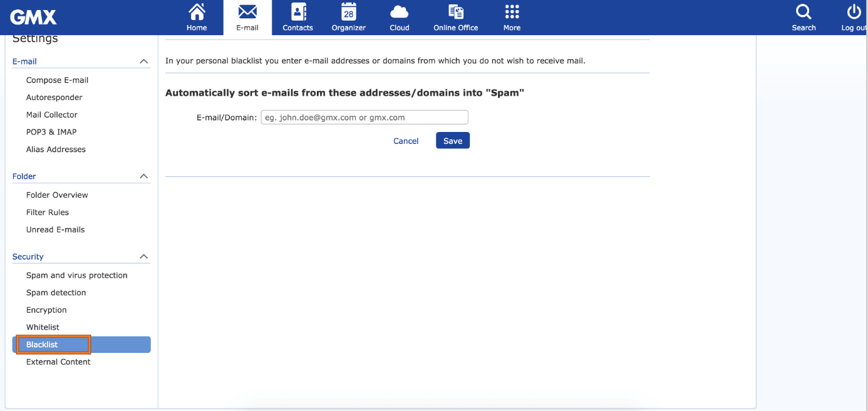Click the Search magnifier icon

pos(803,12)
